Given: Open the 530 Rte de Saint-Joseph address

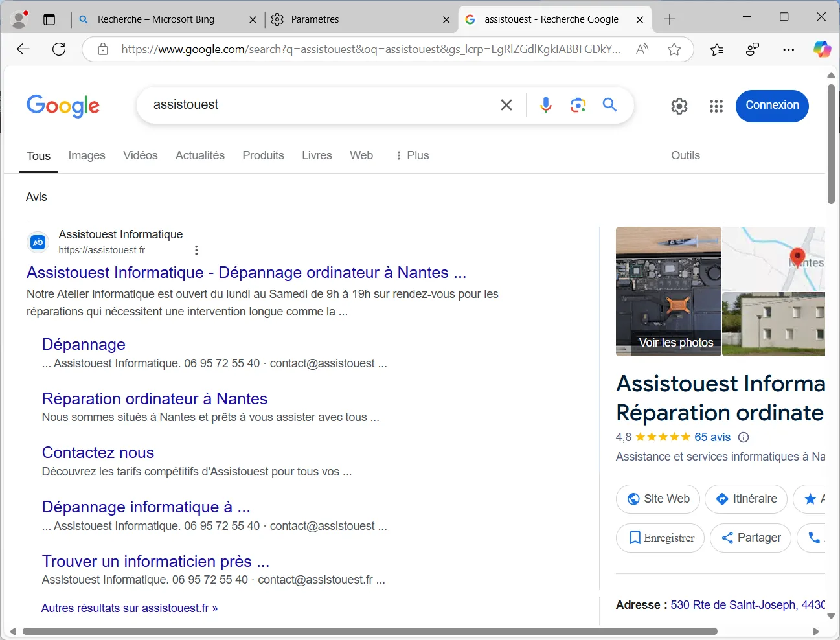Looking at the screenshot, I should 748,605.
